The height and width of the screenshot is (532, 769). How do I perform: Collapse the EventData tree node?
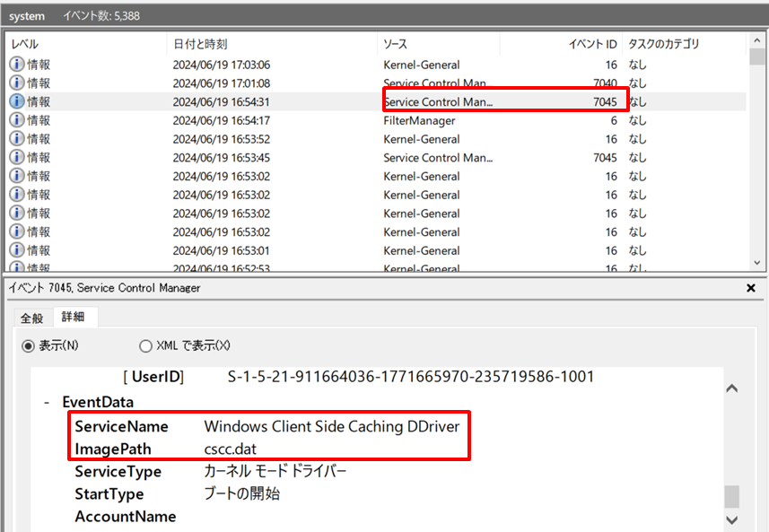coord(47,402)
